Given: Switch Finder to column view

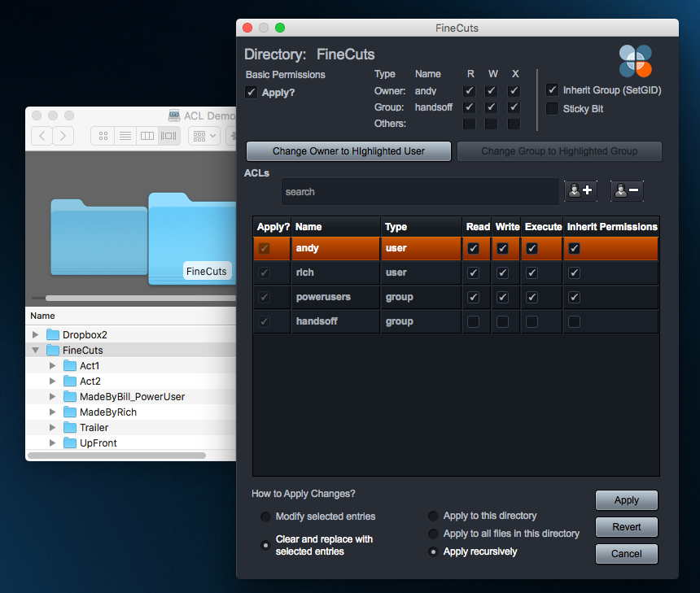Looking at the screenshot, I should pos(147,136).
